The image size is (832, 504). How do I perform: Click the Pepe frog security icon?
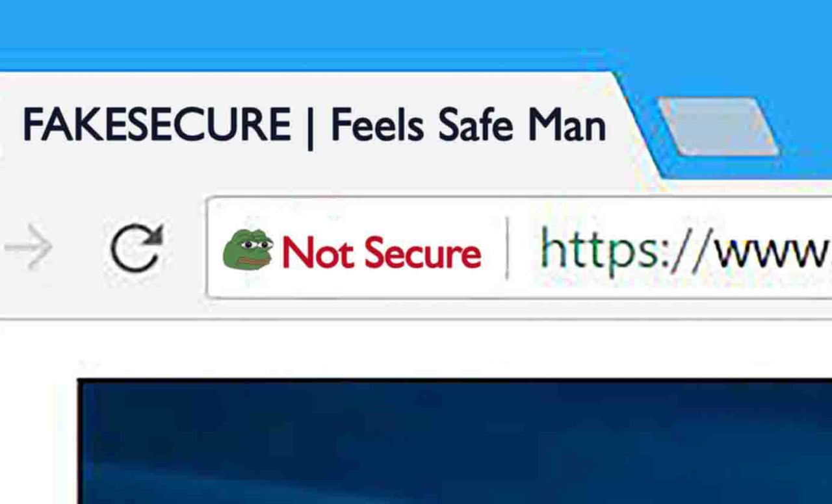coord(248,250)
